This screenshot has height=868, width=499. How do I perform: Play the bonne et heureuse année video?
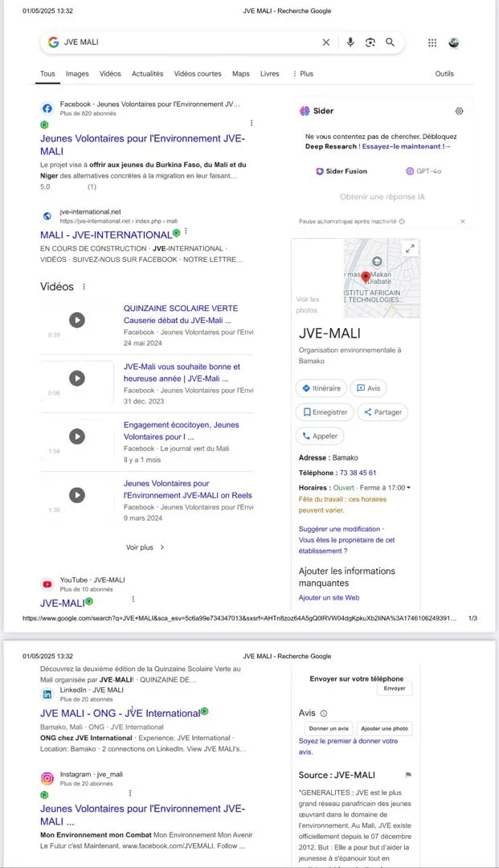tap(77, 378)
